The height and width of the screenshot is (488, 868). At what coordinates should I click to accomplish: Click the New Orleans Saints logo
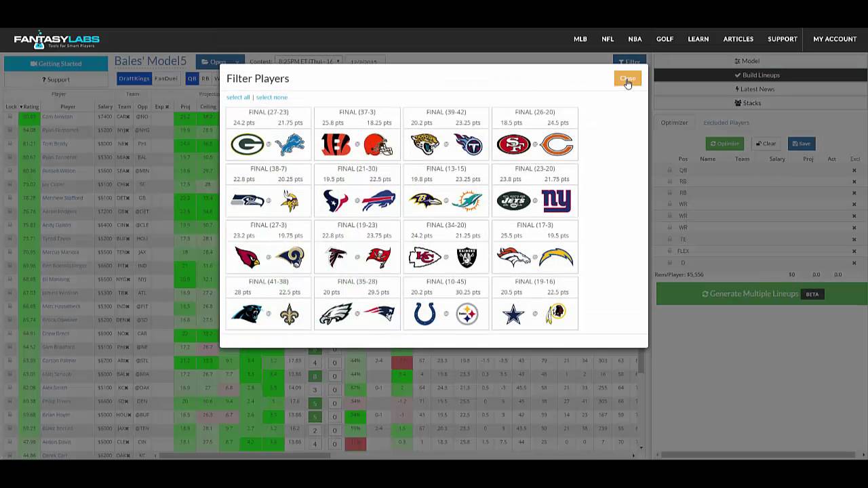(x=290, y=314)
